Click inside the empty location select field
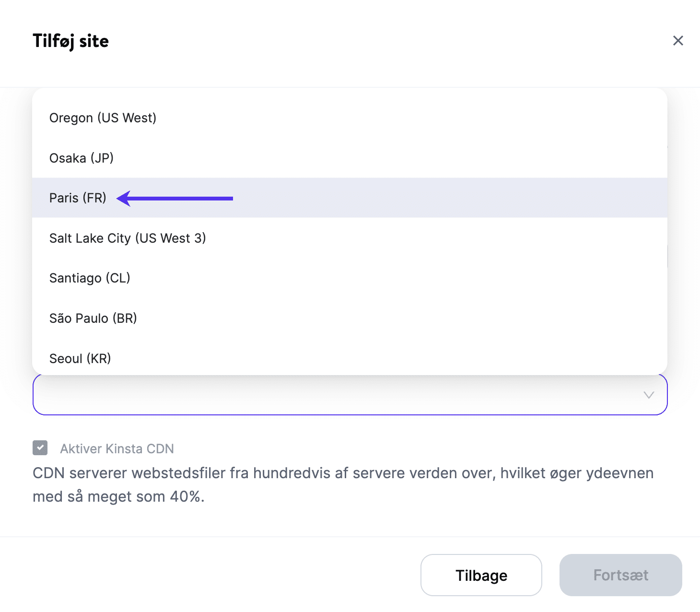 336,395
